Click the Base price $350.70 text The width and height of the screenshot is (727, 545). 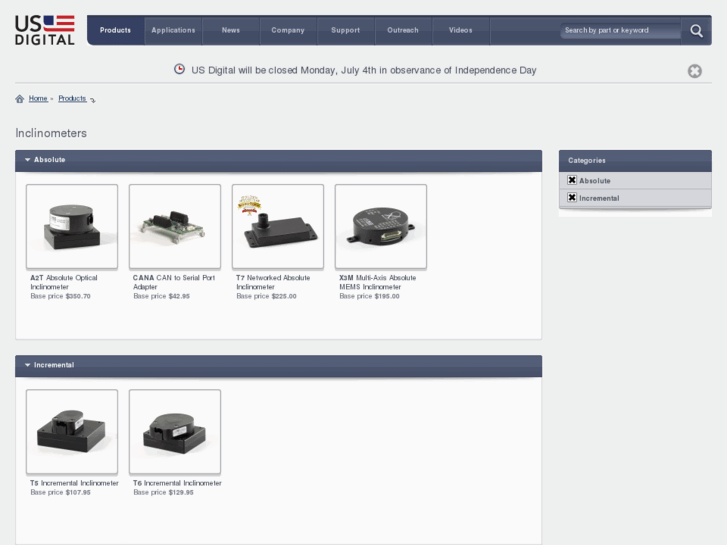point(60,296)
